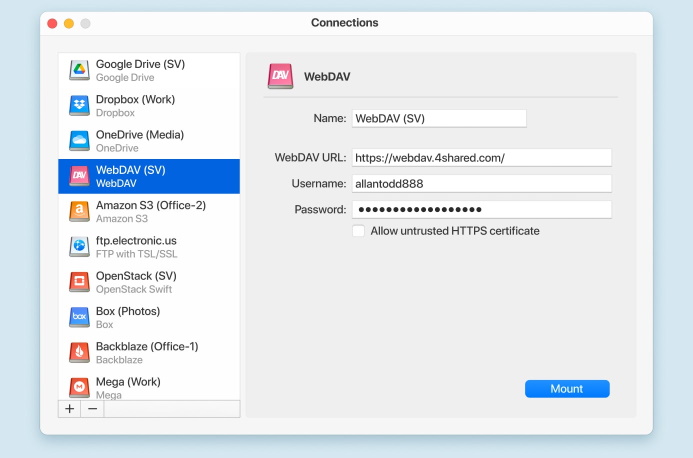Select Google Drive (SV) connection row
The height and width of the screenshot is (458, 693).
149,70
